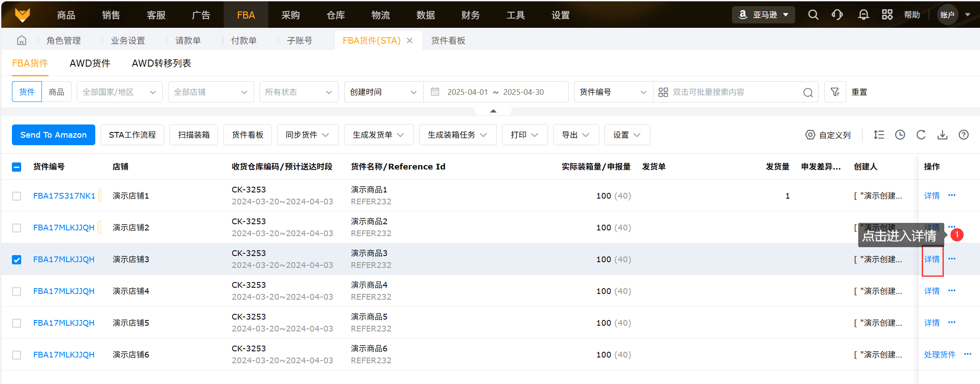Screen dimensions: 980x384
Task: Click the download icon in table toolbar
Action: click(942, 135)
